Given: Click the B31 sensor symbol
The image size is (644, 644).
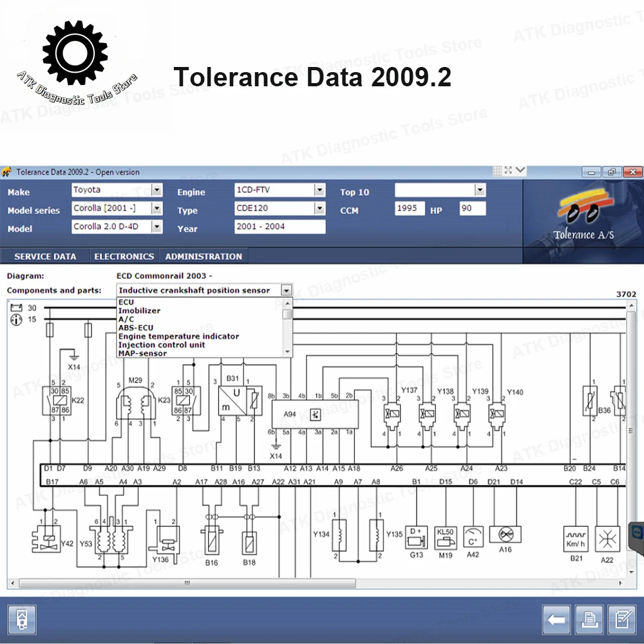Looking at the screenshot, I should pyautogui.click(x=240, y=401).
